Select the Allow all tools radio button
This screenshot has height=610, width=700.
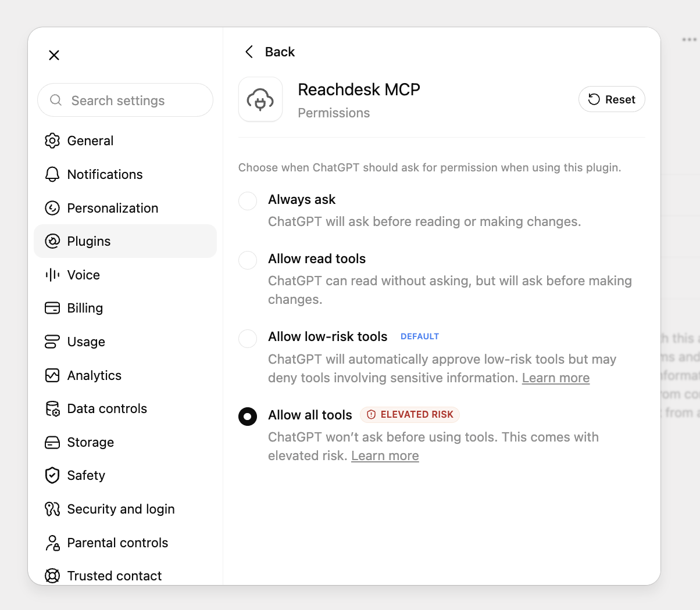[x=248, y=417]
